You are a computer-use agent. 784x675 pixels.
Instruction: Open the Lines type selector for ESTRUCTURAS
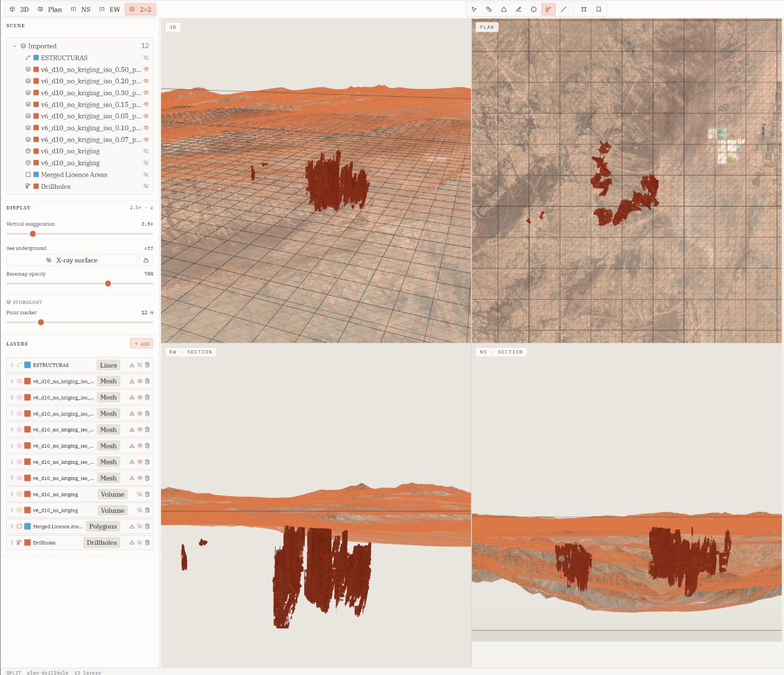[108, 365]
